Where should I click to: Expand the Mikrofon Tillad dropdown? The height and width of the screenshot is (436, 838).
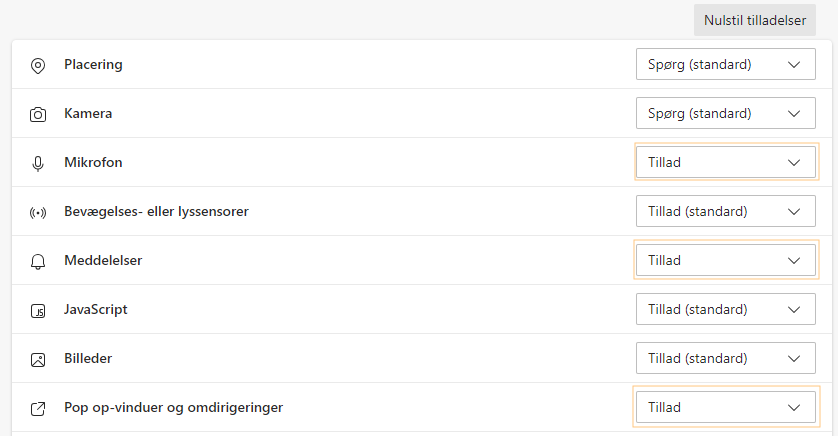[x=726, y=162]
